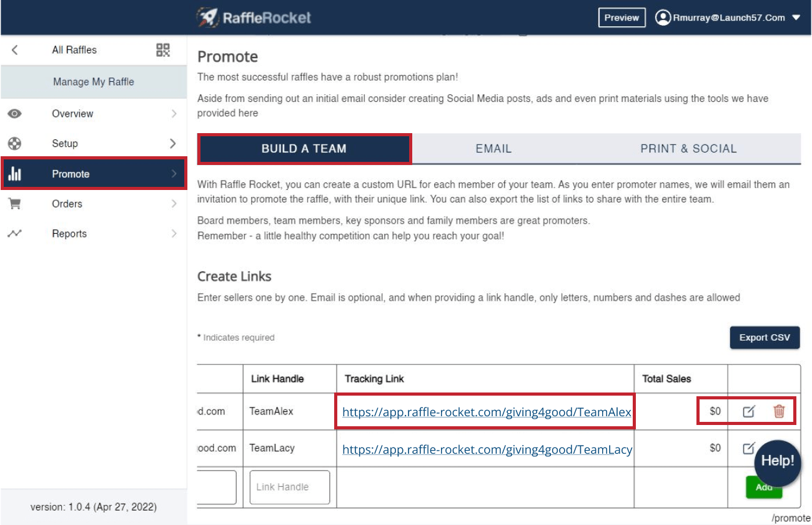
Task: Click the green Add button
Action: coord(764,487)
